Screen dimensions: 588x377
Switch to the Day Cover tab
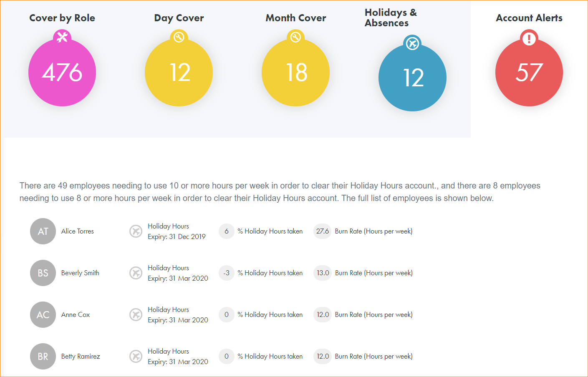179,18
